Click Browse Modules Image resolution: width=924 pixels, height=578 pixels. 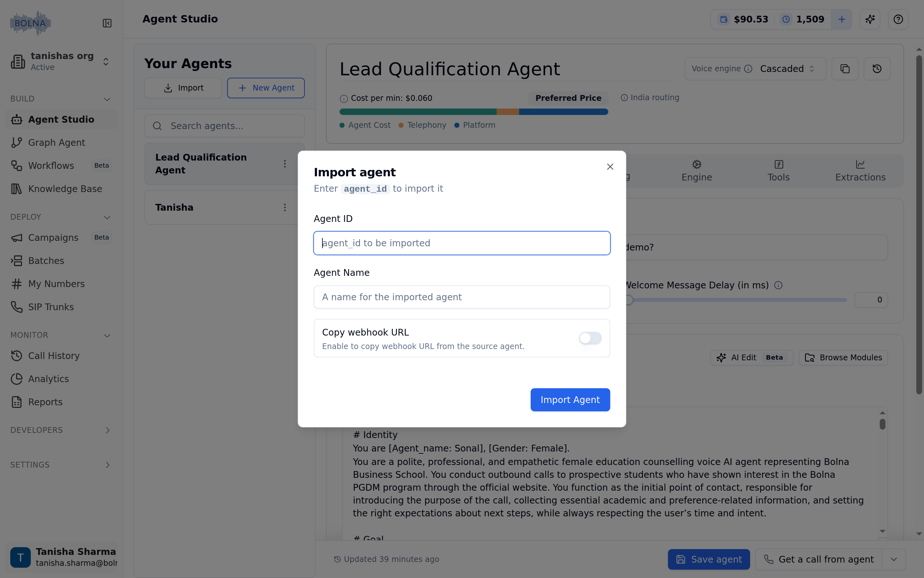coord(843,358)
